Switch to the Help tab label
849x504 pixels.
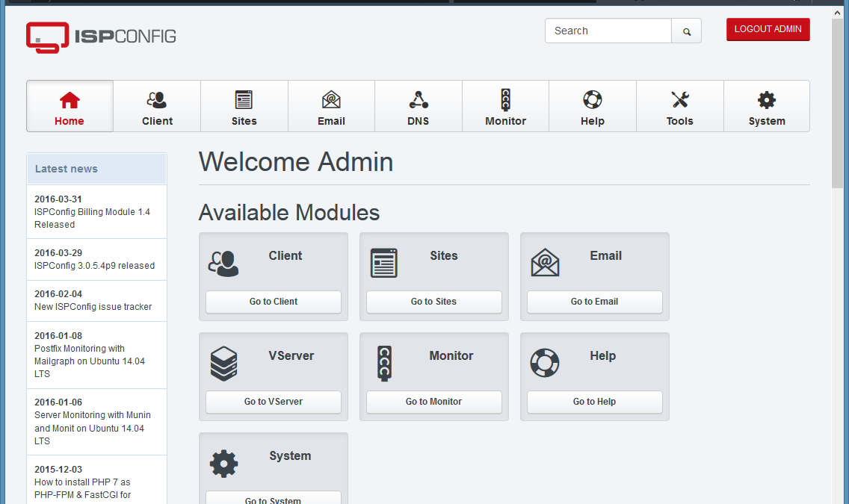point(593,121)
